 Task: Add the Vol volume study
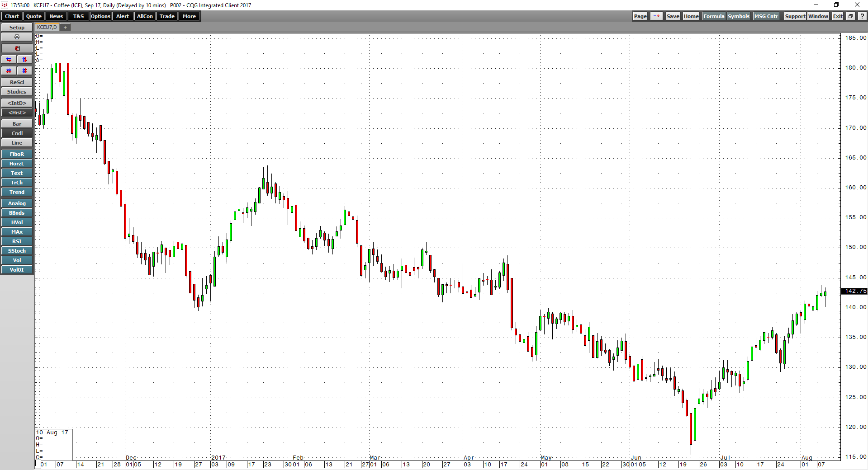[x=17, y=260]
